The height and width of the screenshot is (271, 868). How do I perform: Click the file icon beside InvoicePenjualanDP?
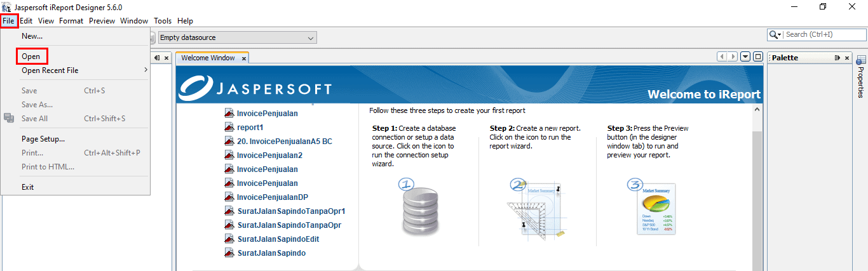229,197
